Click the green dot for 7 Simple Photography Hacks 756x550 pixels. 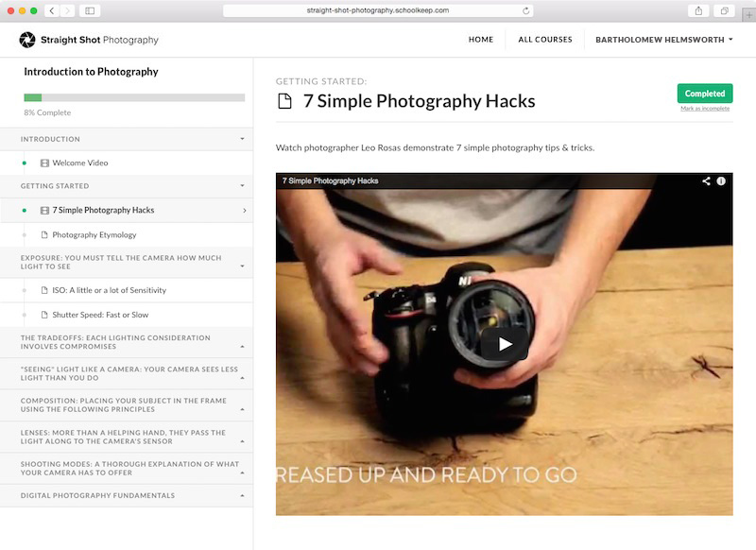pyautogui.click(x=25, y=210)
